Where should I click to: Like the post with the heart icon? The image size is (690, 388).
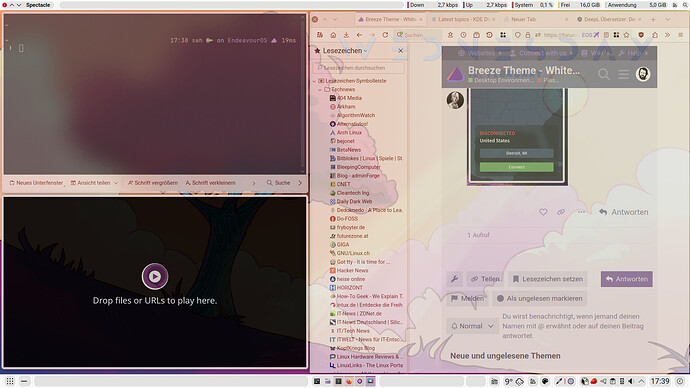coord(543,212)
